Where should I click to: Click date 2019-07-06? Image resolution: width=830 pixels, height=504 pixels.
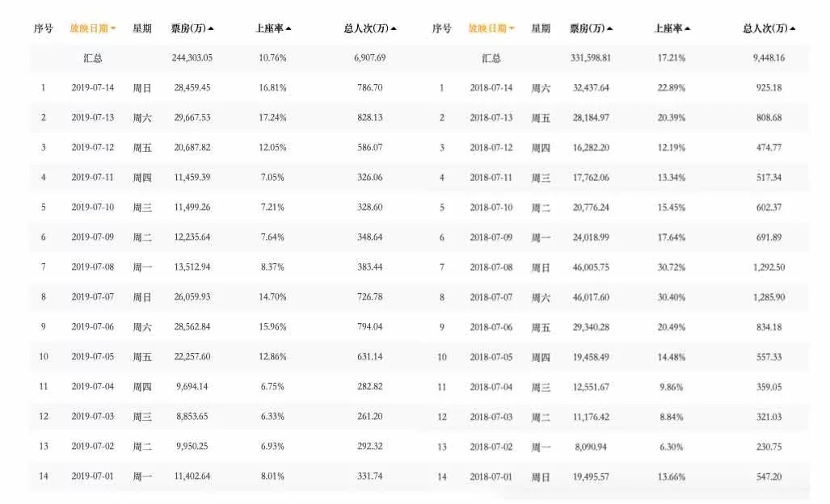[x=93, y=326]
